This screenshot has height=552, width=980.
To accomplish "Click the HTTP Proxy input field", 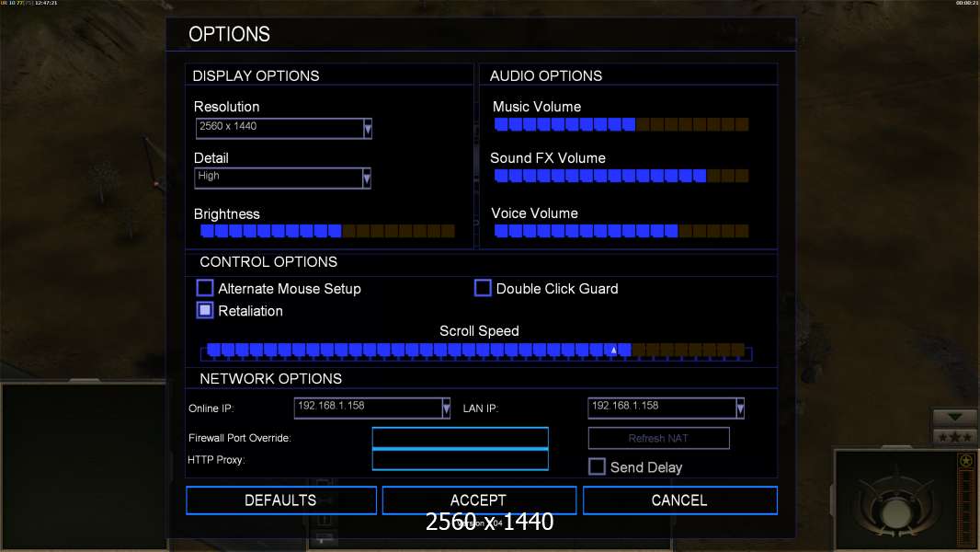I will 460,459.
